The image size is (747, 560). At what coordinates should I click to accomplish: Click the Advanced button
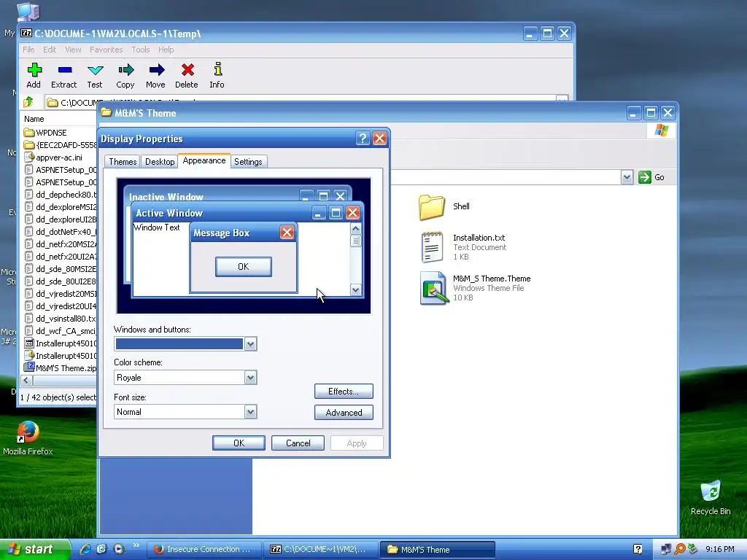[344, 413]
